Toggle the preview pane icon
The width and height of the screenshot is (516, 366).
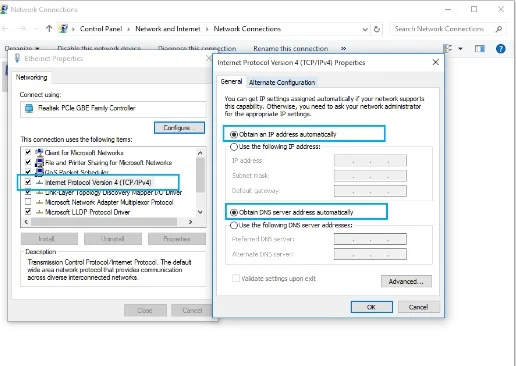480,49
